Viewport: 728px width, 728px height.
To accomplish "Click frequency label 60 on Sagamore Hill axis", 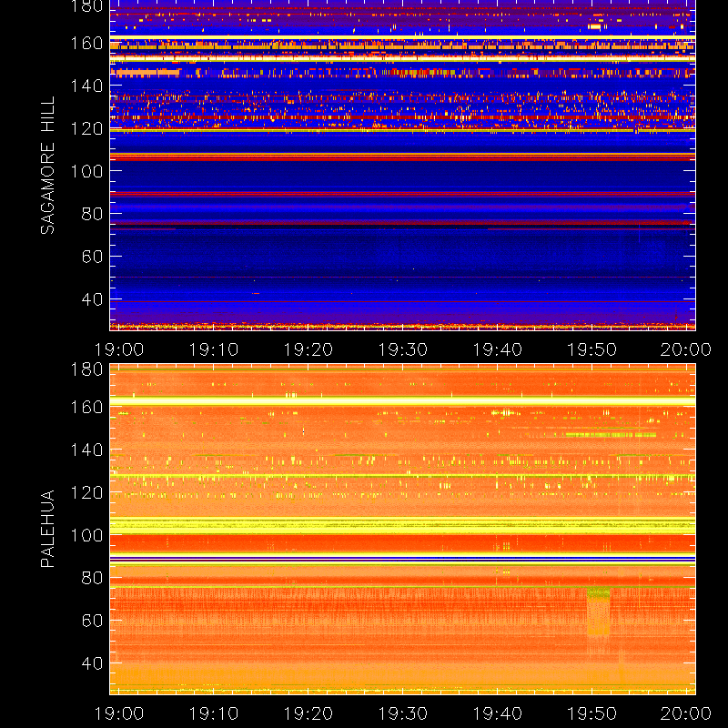I will [92, 257].
